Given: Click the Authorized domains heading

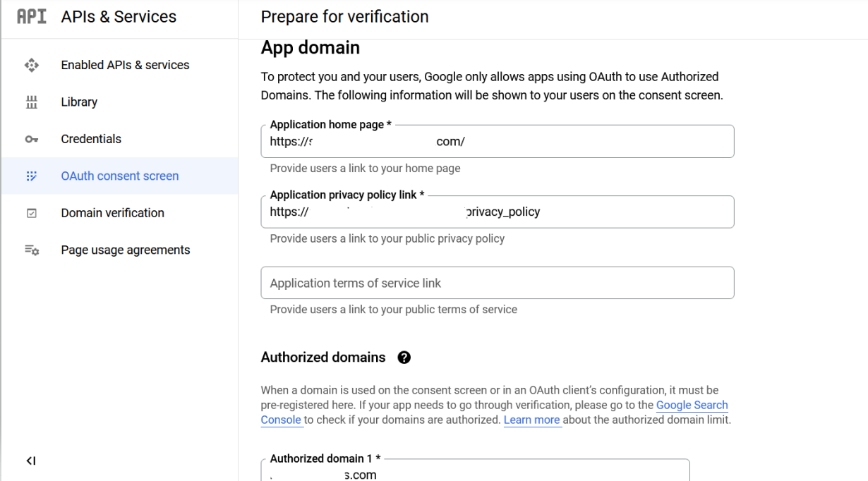Looking at the screenshot, I should click(x=323, y=358).
